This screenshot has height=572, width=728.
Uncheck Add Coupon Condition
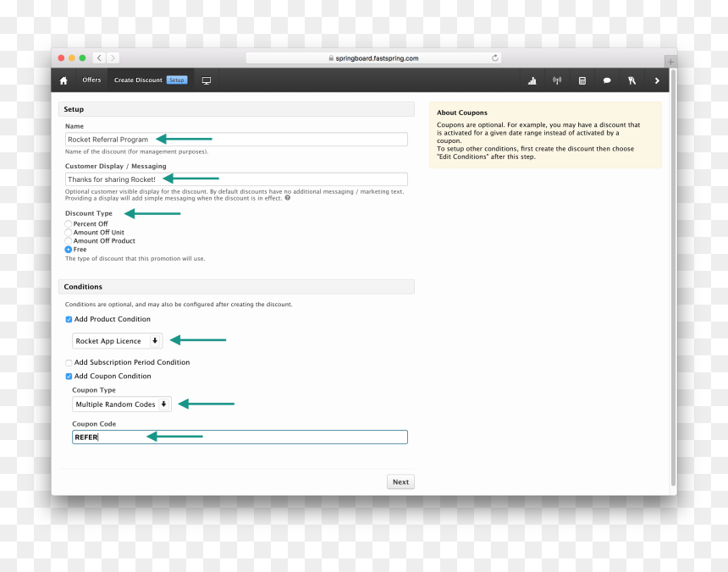(x=69, y=377)
